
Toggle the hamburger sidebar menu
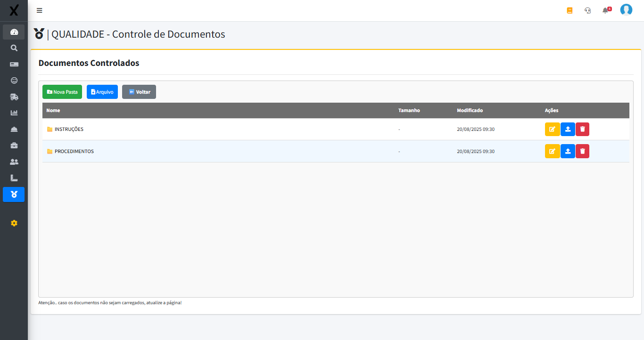40,10
